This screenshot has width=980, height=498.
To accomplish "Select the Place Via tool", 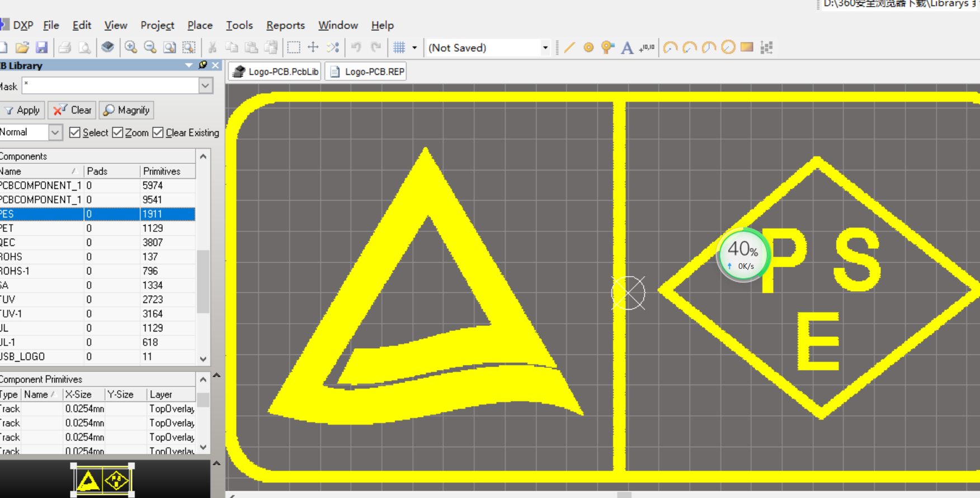I will [x=607, y=48].
